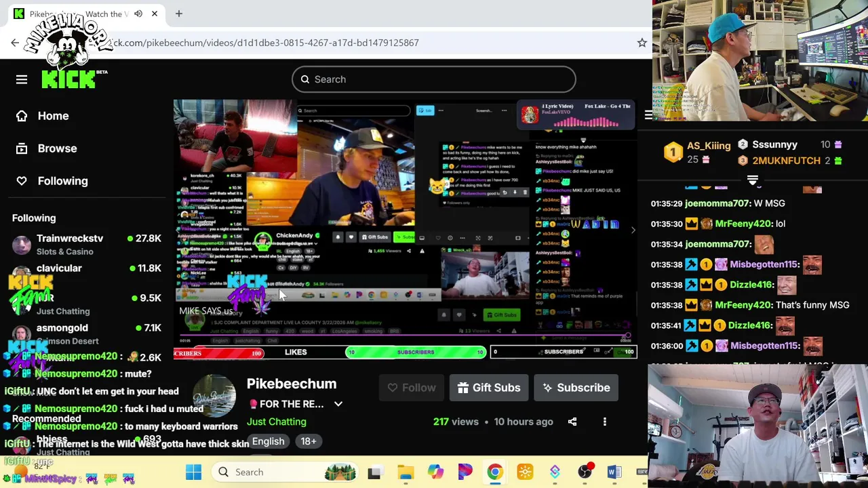Open Task View from the taskbar
This screenshot has height=488, width=868.
point(374,472)
